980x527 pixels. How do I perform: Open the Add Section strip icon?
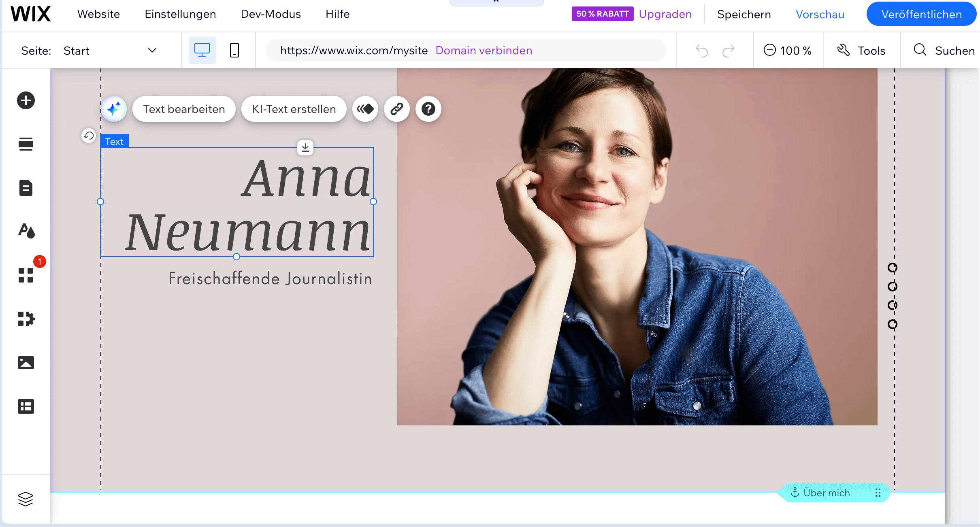click(x=26, y=144)
